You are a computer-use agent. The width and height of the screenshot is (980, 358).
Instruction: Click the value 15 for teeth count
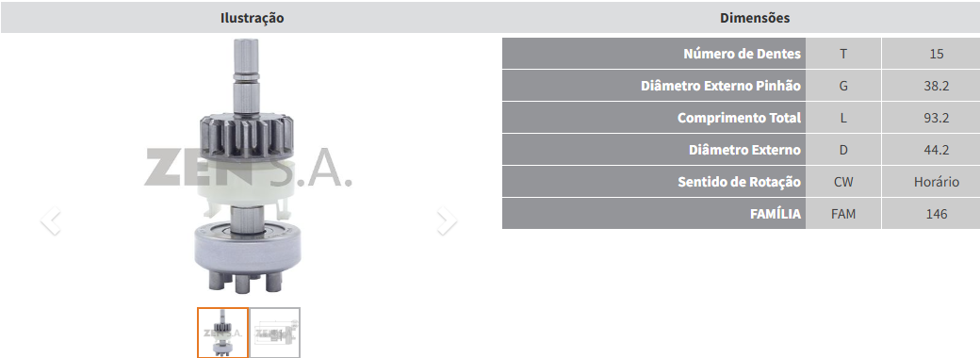coord(937,54)
